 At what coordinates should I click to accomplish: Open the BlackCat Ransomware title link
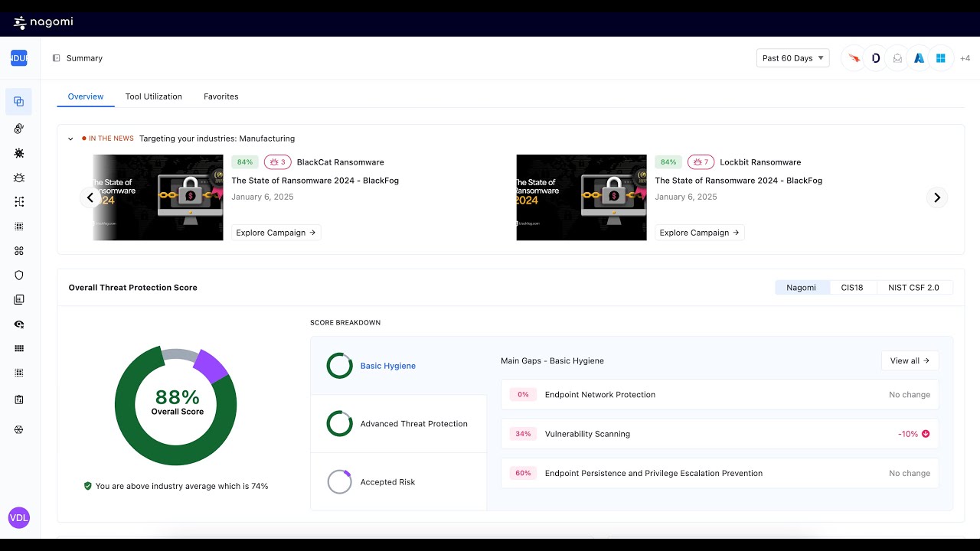[x=340, y=162]
